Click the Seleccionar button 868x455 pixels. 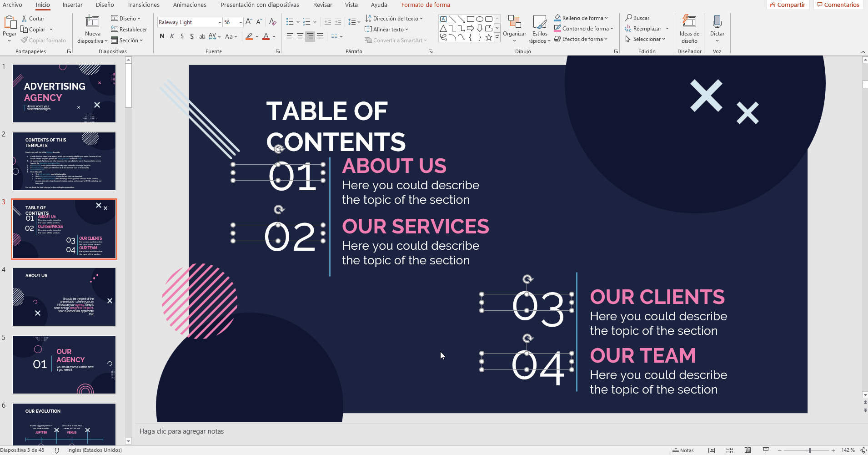coord(645,39)
